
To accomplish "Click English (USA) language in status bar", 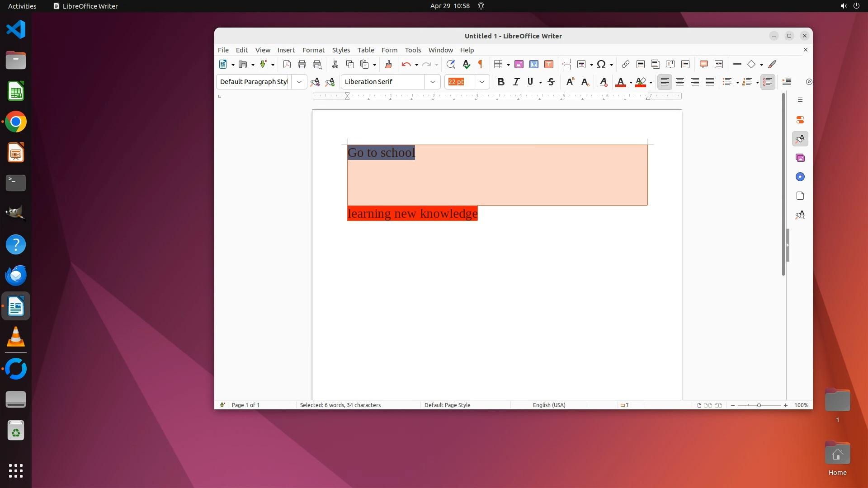I will point(549,405).
